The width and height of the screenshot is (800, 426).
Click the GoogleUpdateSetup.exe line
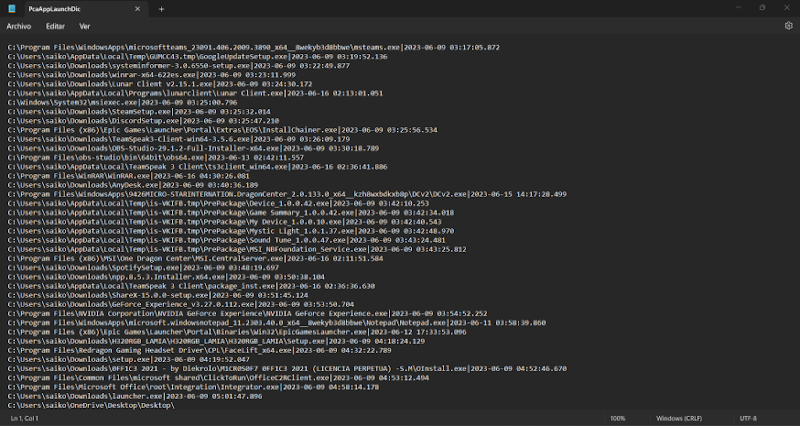197,57
